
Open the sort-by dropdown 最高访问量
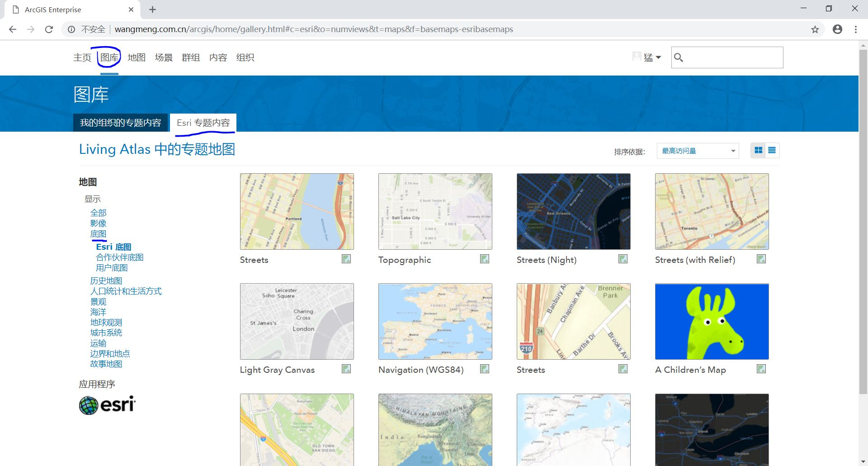tap(698, 151)
